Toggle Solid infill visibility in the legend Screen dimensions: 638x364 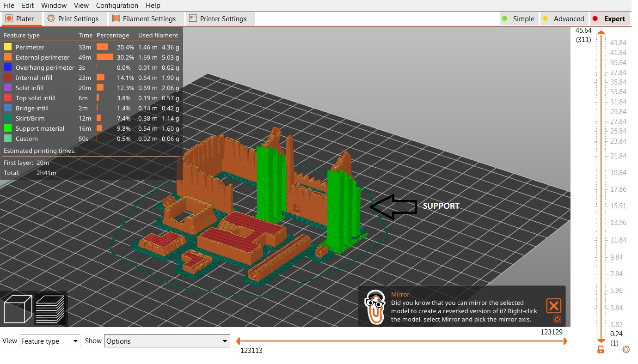coord(92,88)
